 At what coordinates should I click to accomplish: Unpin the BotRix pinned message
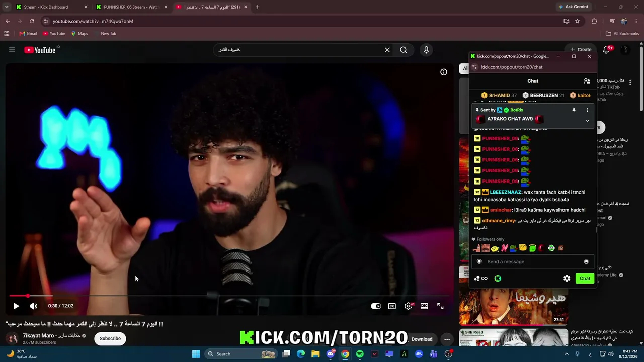click(574, 110)
